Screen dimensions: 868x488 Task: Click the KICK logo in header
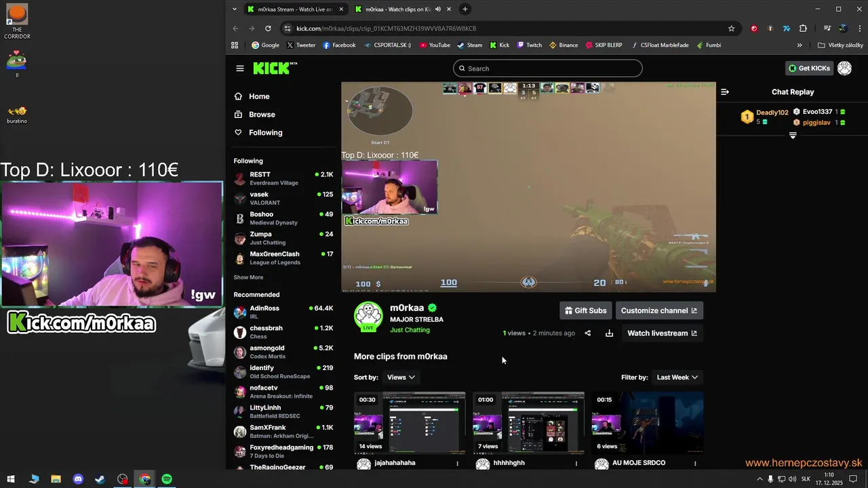275,68
